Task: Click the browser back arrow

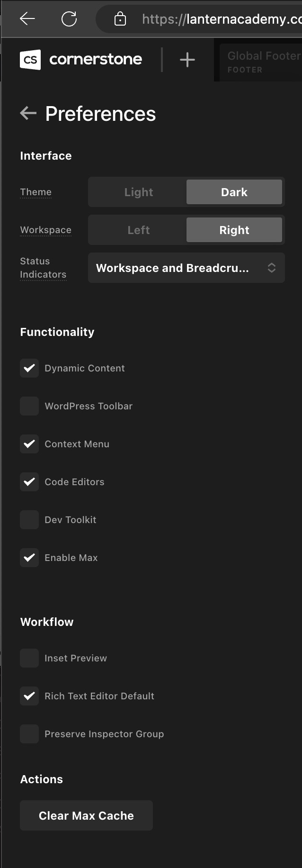Action: pos(27,19)
